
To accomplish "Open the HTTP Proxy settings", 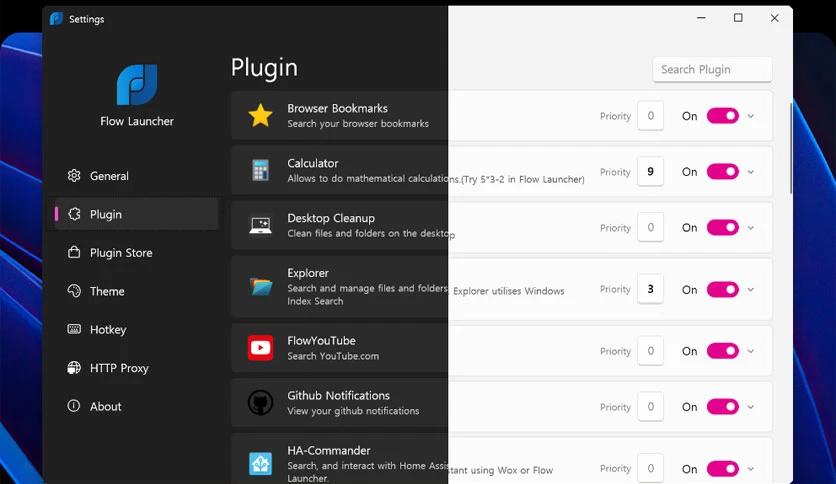I will pos(136,367).
